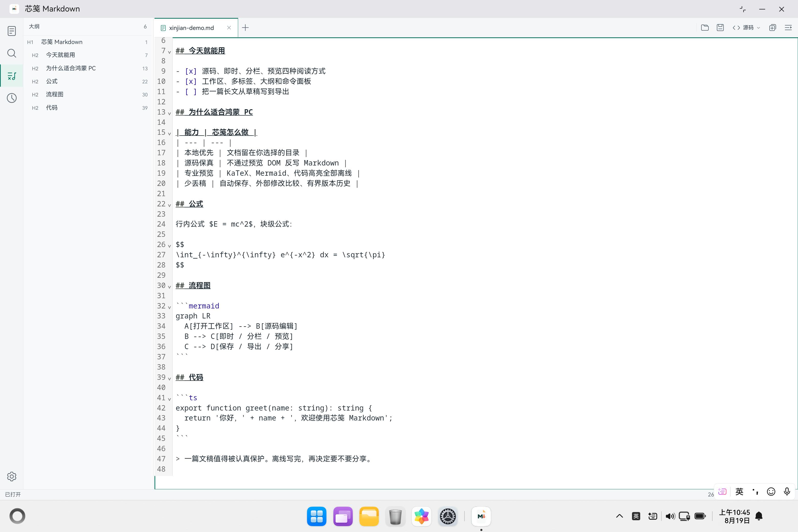This screenshot has width=798, height=532.
Task: Click the 已打开 status bar message
Action: coord(13,494)
